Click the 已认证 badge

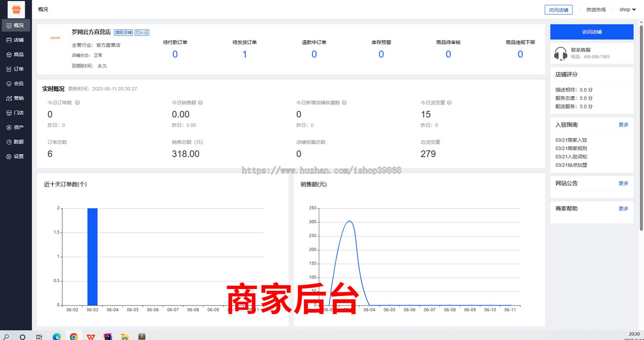click(142, 32)
